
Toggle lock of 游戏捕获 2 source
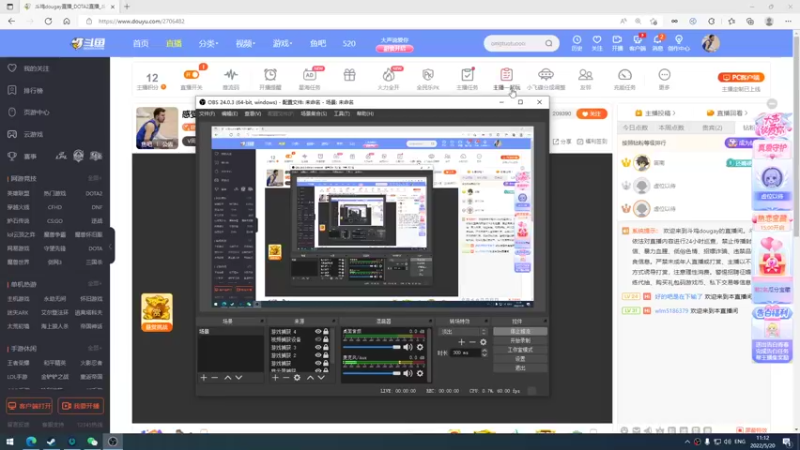[326, 355]
